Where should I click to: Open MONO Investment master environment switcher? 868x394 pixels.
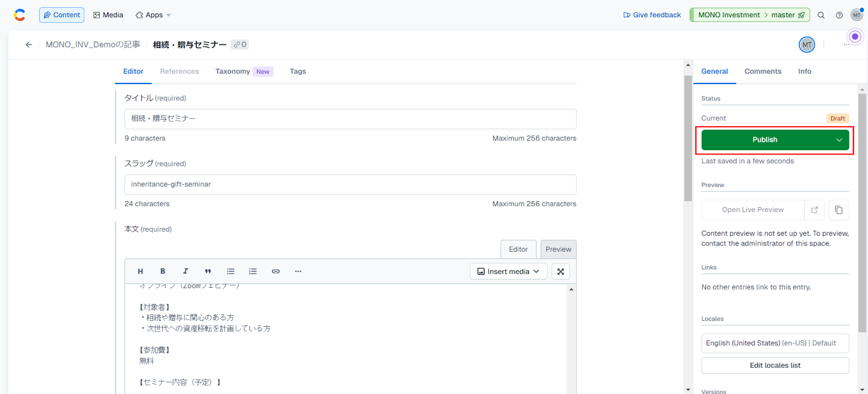click(750, 15)
